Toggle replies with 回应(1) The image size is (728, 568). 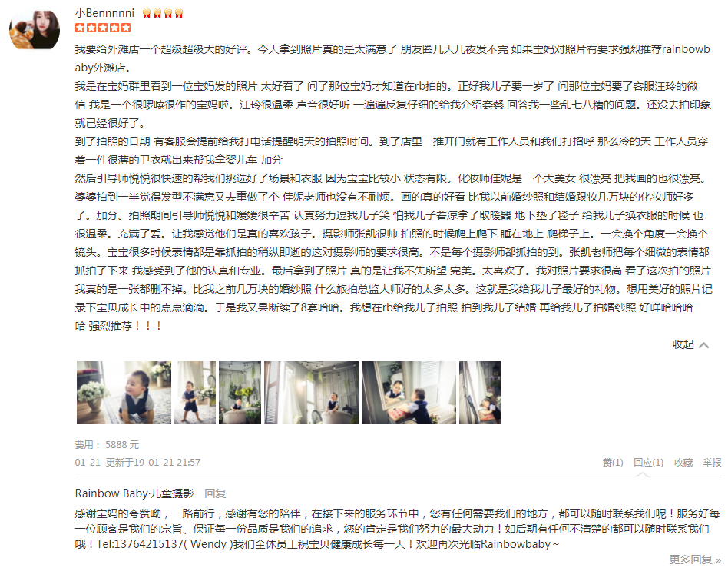click(648, 463)
